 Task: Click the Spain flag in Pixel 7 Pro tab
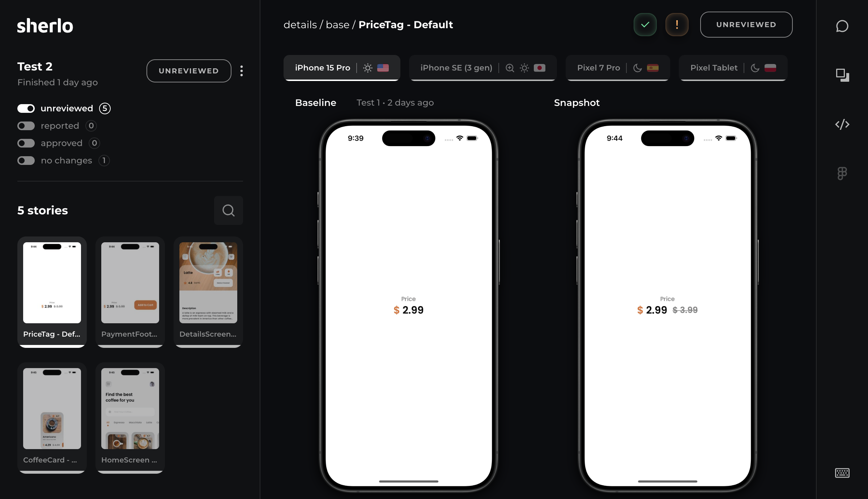tap(652, 68)
